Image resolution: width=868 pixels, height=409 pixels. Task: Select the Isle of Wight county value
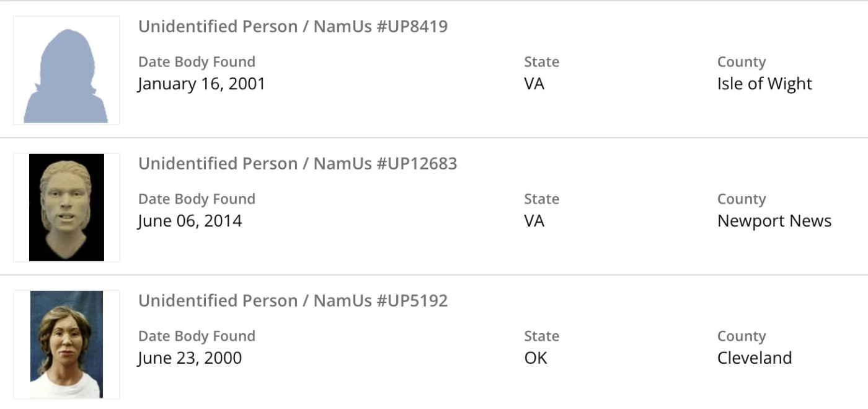point(764,84)
